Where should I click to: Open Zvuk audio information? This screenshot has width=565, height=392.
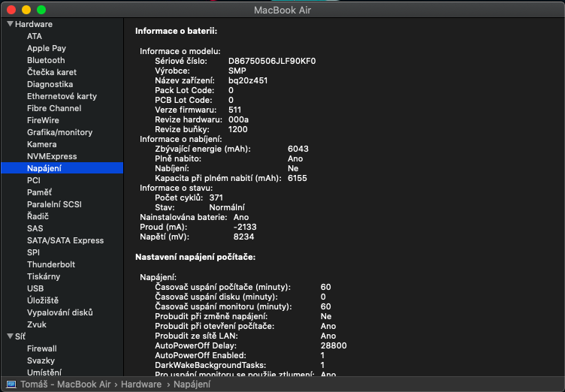pos(37,324)
